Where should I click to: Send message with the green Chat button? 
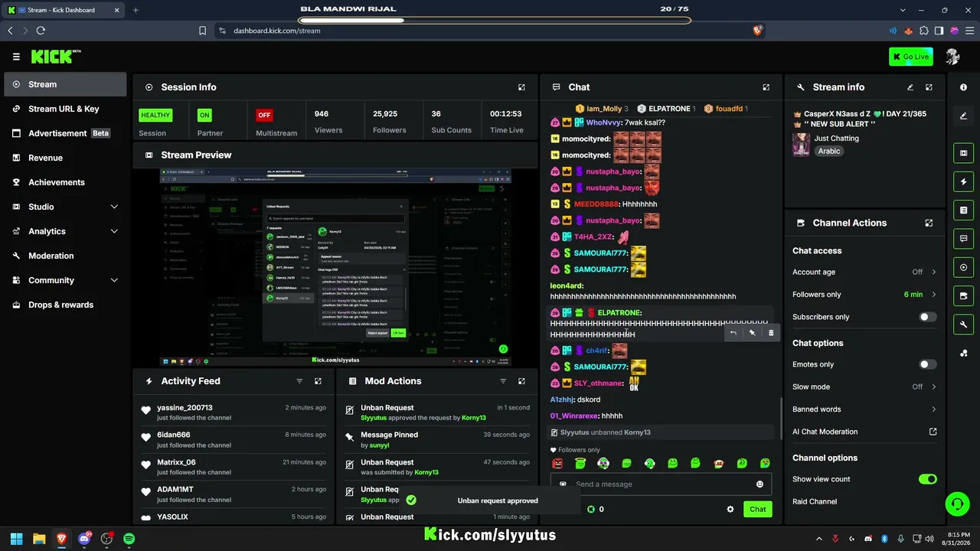click(x=757, y=509)
